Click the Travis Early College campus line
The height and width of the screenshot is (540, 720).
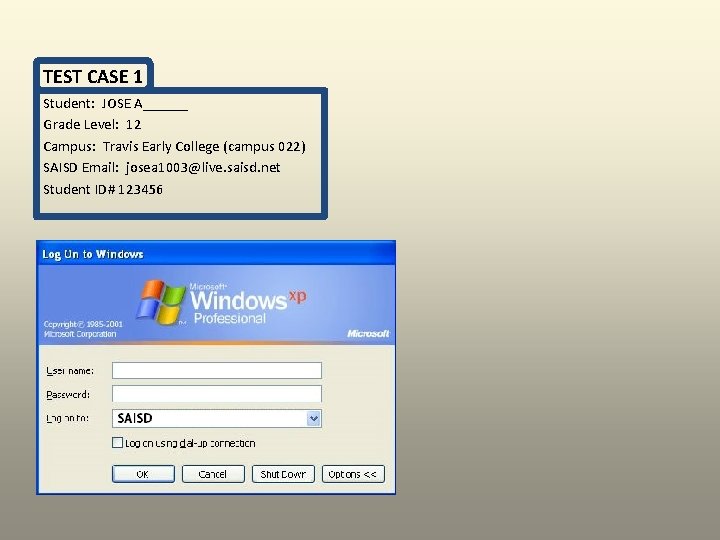(x=174, y=146)
